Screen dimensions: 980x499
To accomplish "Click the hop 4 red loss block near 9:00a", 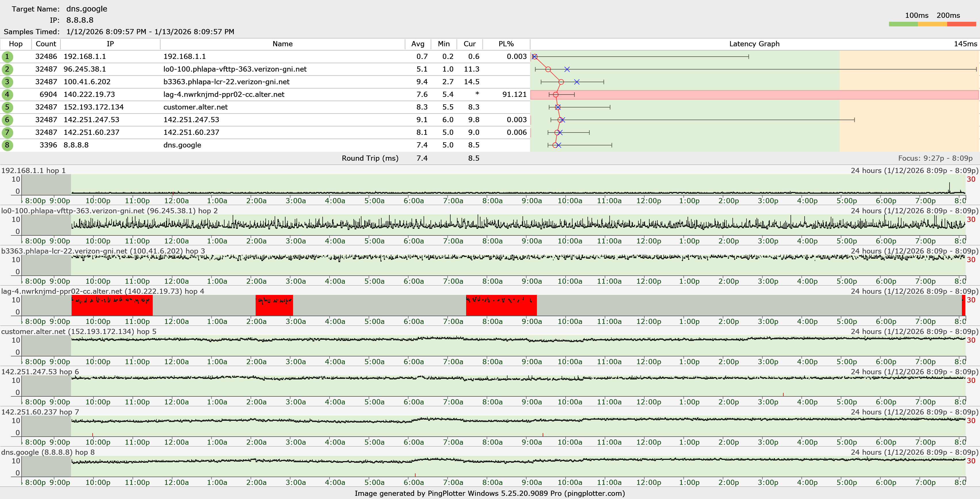I will [x=501, y=306].
